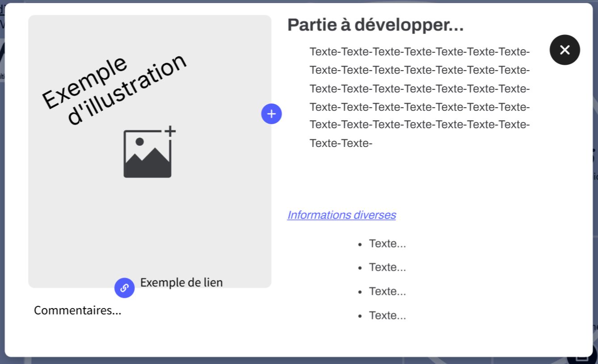Click the first line of paragraph text
Viewport: 598px width, 364px height.
(419, 52)
